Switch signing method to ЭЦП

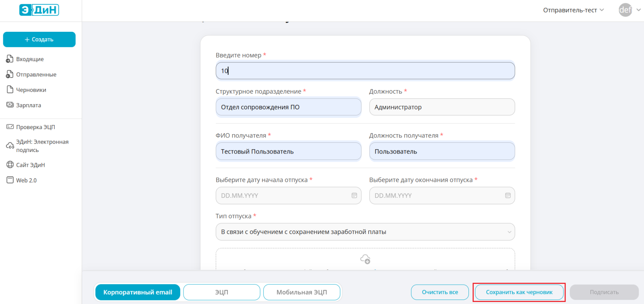(x=221, y=292)
